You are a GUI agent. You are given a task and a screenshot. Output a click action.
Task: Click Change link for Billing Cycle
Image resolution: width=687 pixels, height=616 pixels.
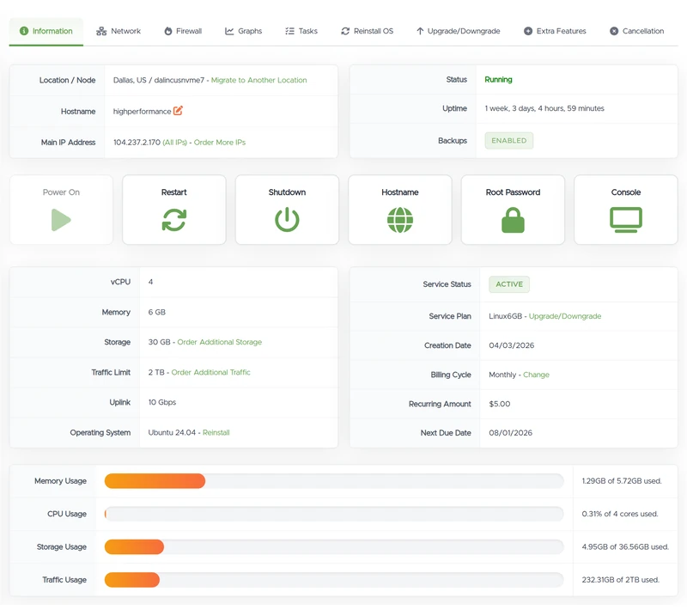(536, 375)
